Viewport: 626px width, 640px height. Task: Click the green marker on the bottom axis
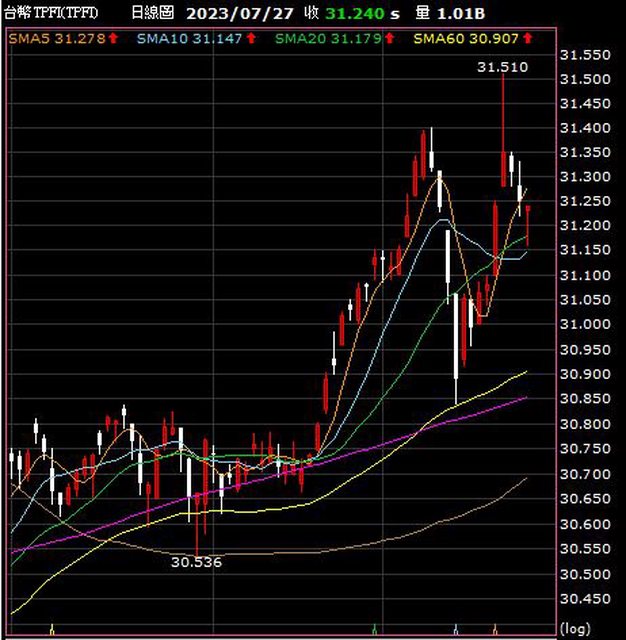pyautogui.click(x=374, y=629)
